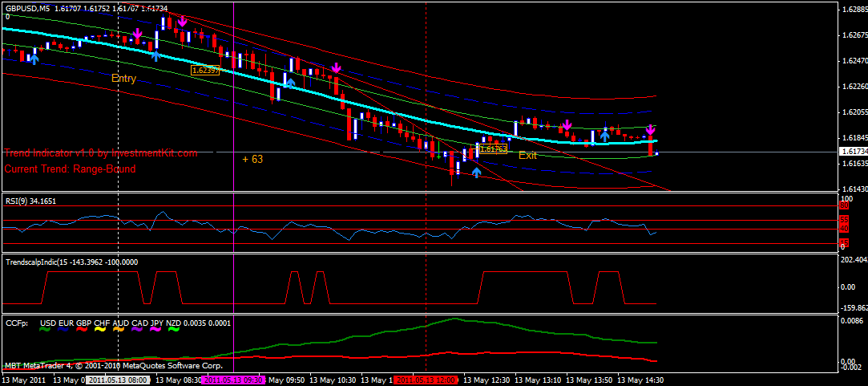The width and height of the screenshot is (868, 386).
Task: Click the boxed 1.61763 exit price label
Action: tap(493, 149)
